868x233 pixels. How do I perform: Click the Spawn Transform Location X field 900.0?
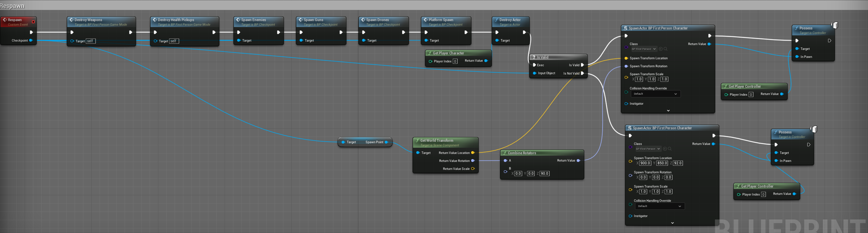tap(645, 163)
